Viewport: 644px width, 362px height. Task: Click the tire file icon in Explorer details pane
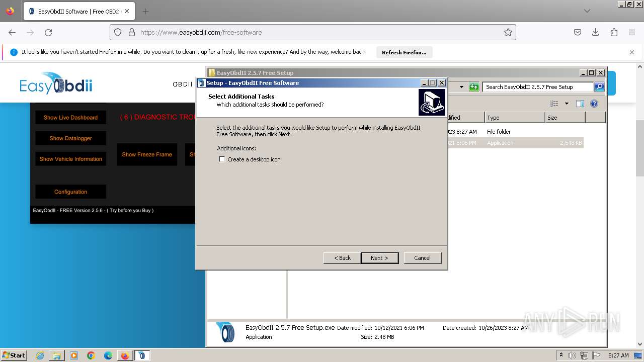click(x=225, y=332)
